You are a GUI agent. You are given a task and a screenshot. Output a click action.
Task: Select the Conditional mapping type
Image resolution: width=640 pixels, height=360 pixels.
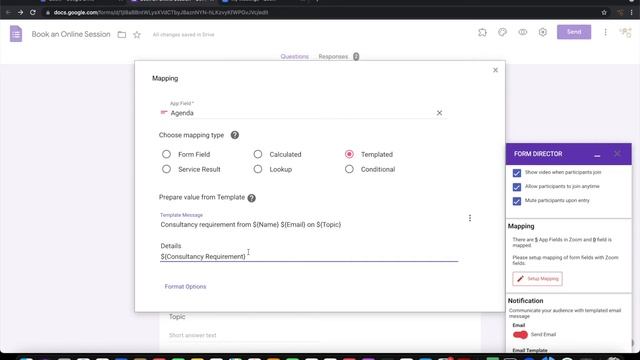[x=349, y=169]
